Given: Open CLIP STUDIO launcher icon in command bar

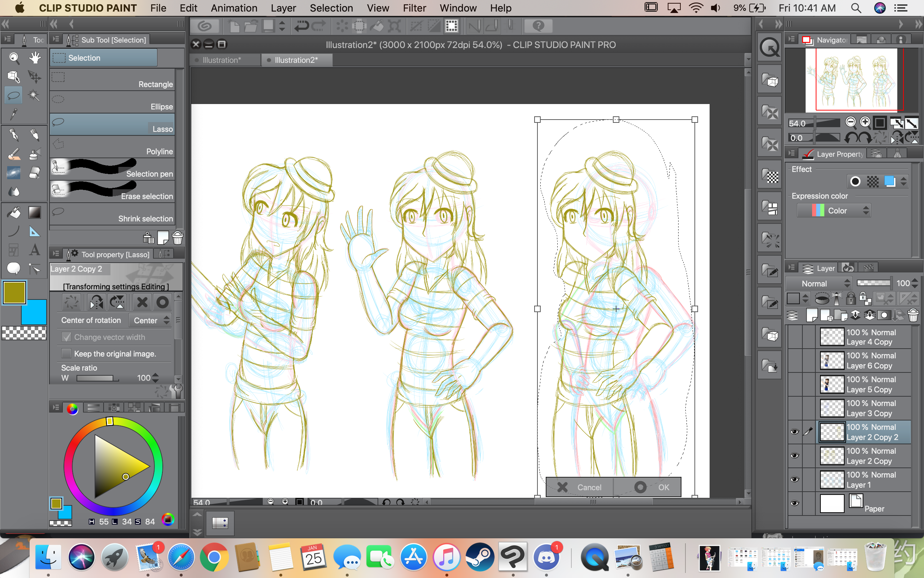Looking at the screenshot, I should pyautogui.click(x=205, y=26).
